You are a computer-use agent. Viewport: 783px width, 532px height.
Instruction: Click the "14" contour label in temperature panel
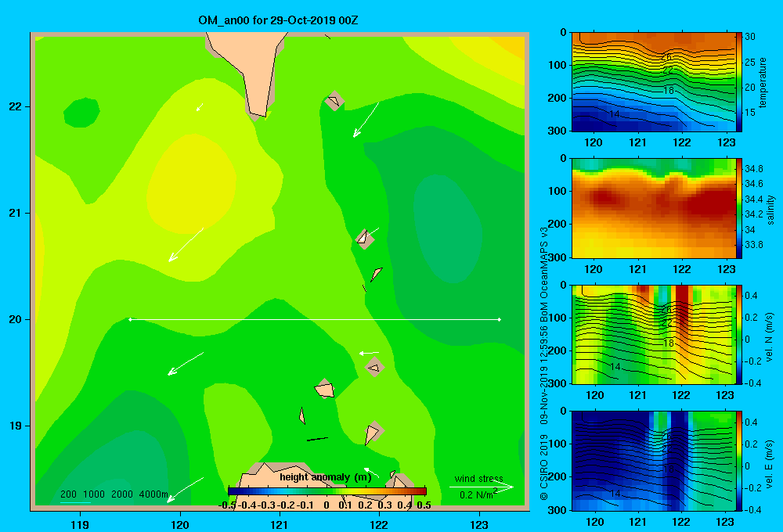click(x=615, y=114)
